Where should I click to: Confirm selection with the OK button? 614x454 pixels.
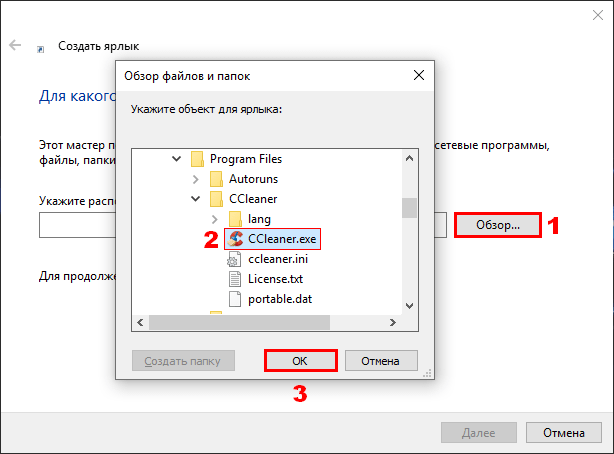[300, 361]
